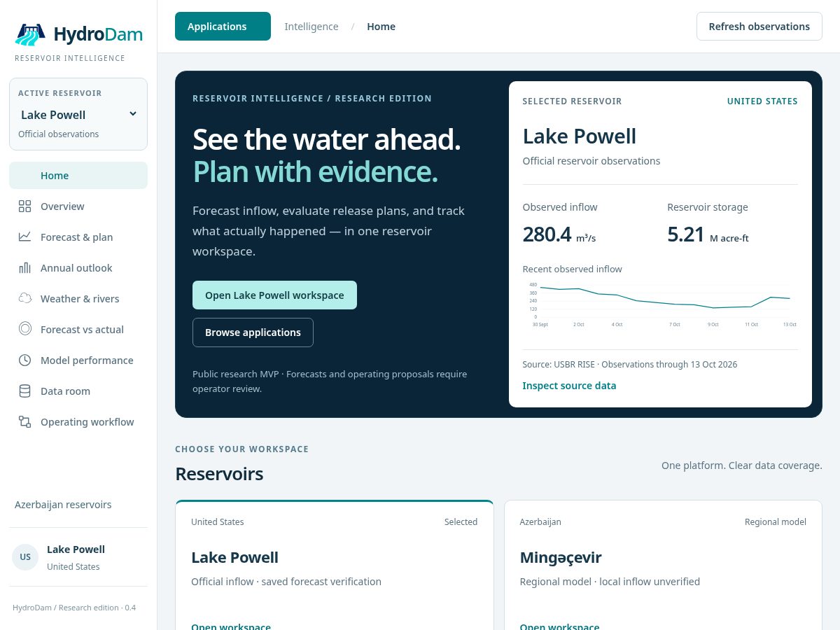Click the Annual outlook bars icon
Image resolution: width=840 pixels, height=630 pixels.
[x=25, y=267]
